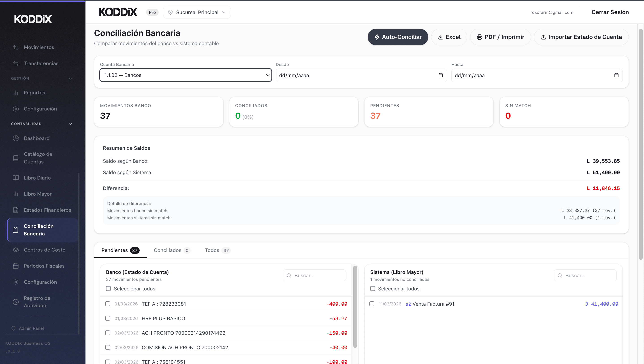644x364 pixels.
Task: Open Libro Diario book icon
Action: (x=16, y=178)
